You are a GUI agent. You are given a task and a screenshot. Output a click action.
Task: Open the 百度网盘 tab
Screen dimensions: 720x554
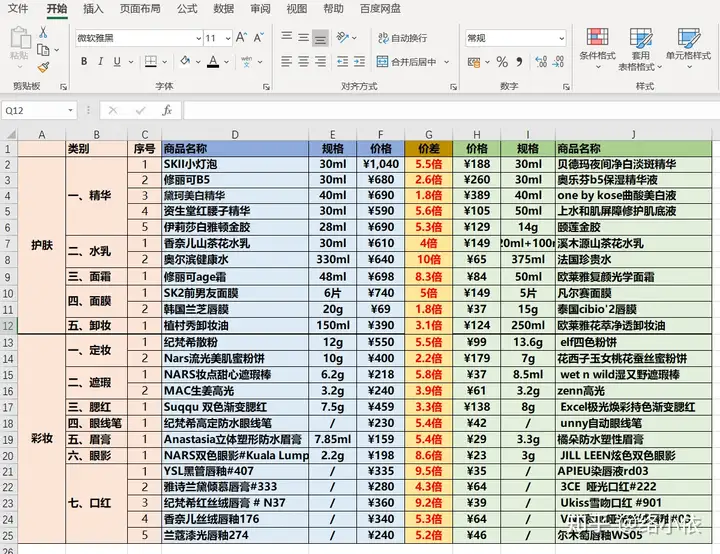tap(380, 8)
